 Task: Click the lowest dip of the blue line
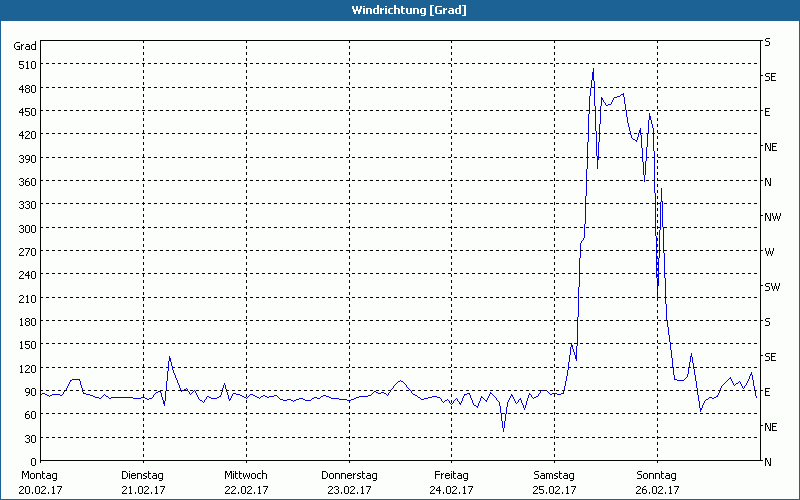(503, 431)
